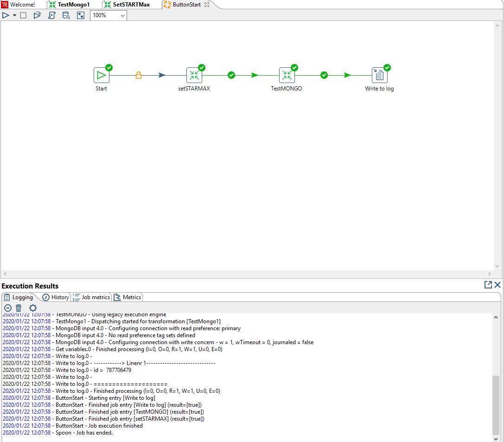The width and height of the screenshot is (504, 442).
Task: Click the lock icon on the Start hop
Action: [139, 75]
